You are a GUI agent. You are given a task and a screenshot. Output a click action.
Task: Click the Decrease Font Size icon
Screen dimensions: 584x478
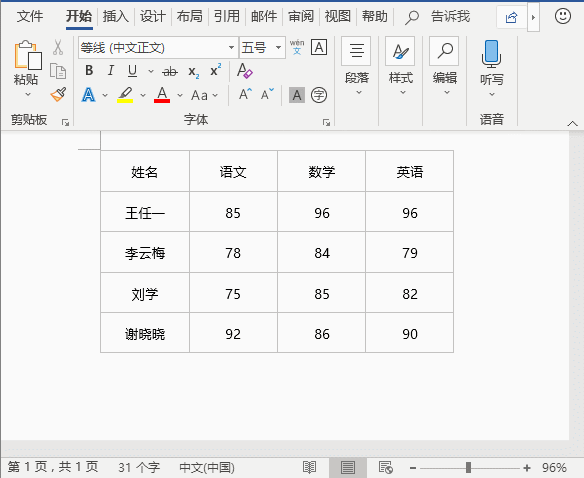[x=267, y=94]
